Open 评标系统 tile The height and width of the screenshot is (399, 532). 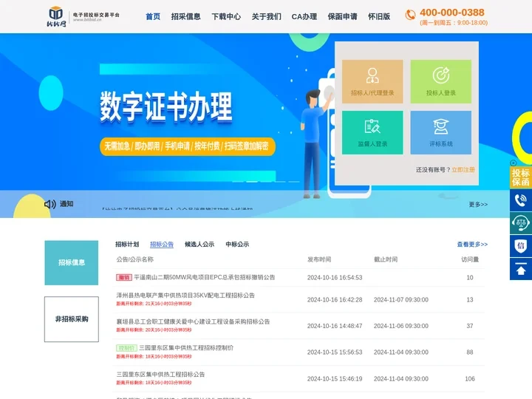click(440, 132)
